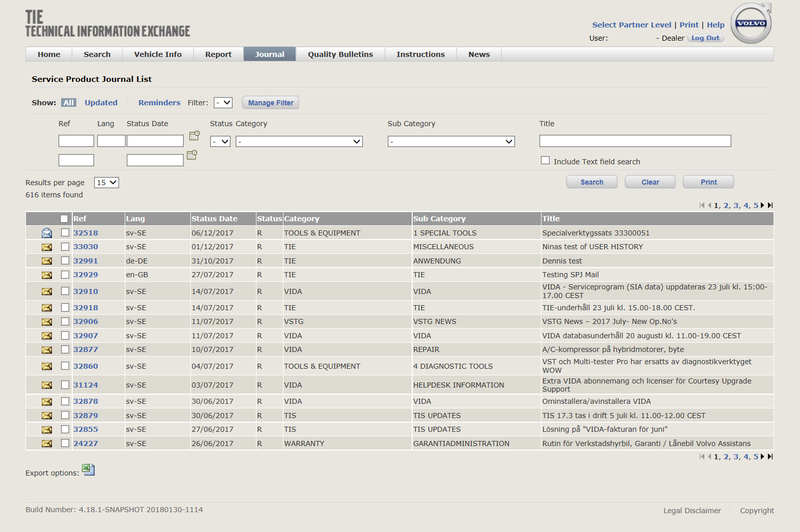Open the Report tab
The image size is (800, 532).
[218, 54]
